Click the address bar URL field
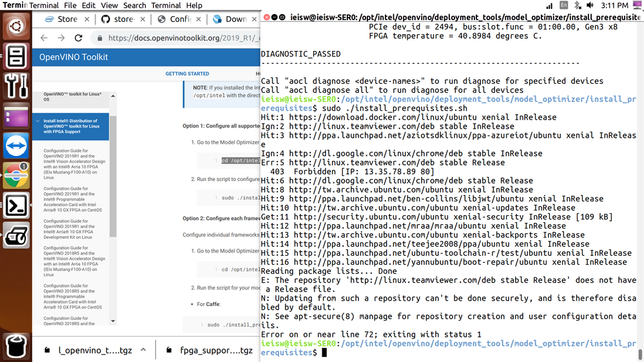Screen dimensions: 644x362 177,38
